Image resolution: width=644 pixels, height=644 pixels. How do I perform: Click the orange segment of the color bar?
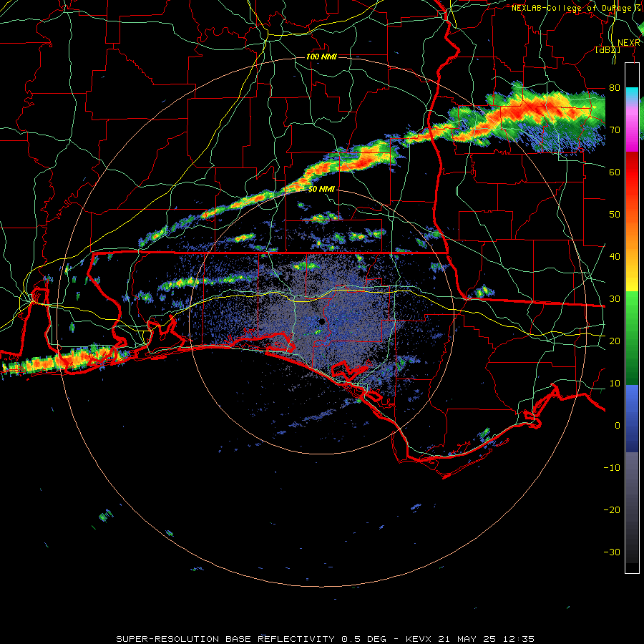click(x=632, y=238)
